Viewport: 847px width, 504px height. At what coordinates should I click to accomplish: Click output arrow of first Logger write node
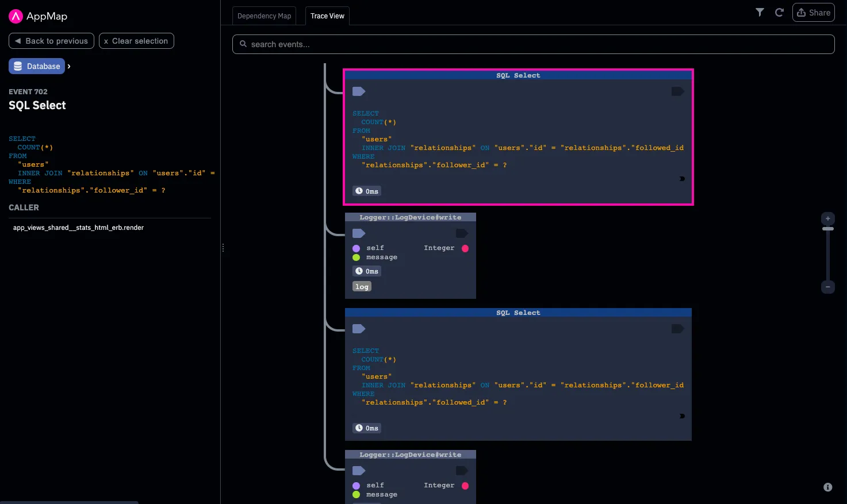[x=462, y=233]
